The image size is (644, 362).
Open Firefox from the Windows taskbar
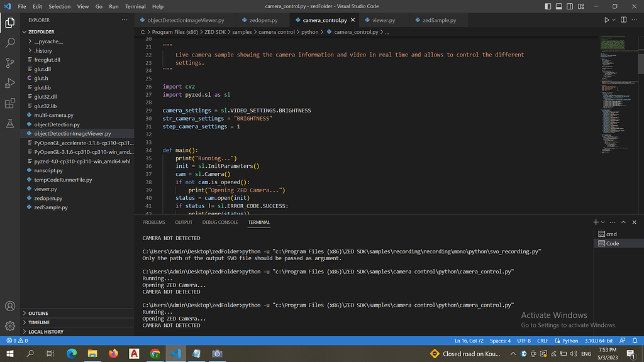click(113, 354)
